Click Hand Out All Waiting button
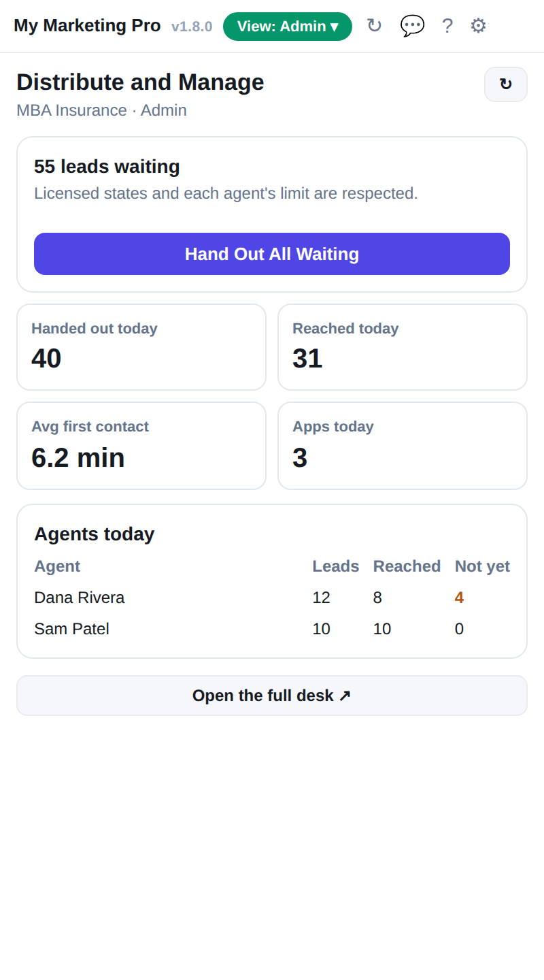 point(272,254)
